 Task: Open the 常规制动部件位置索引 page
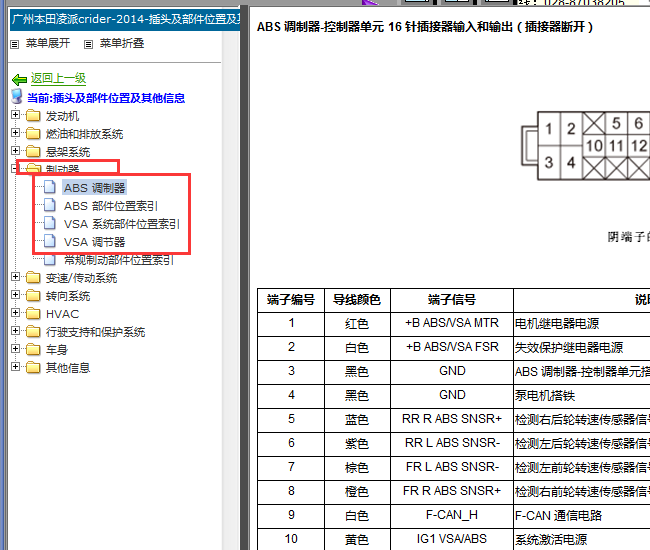(119, 260)
